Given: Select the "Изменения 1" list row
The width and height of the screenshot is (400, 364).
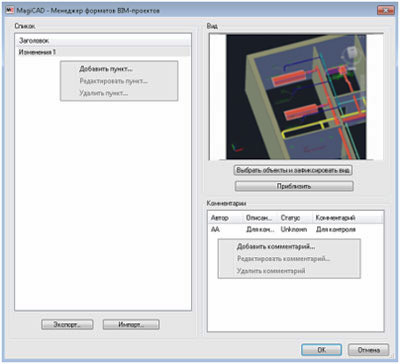Looking at the screenshot, I should pyautogui.click(x=103, y=52).
